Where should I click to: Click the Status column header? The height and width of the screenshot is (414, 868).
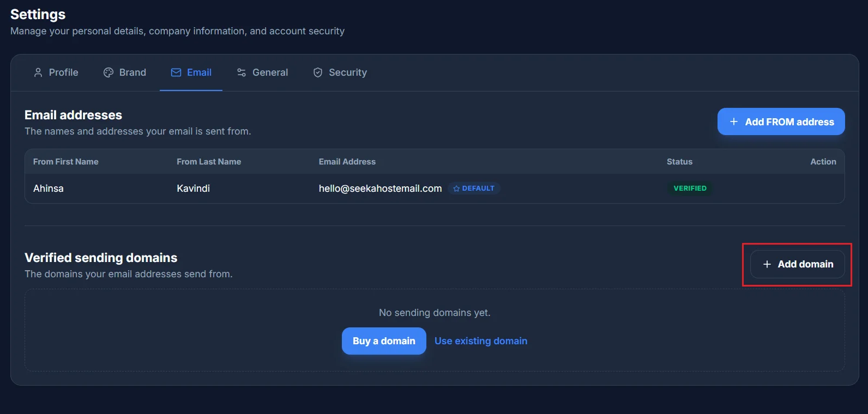[x=679, y=162]
